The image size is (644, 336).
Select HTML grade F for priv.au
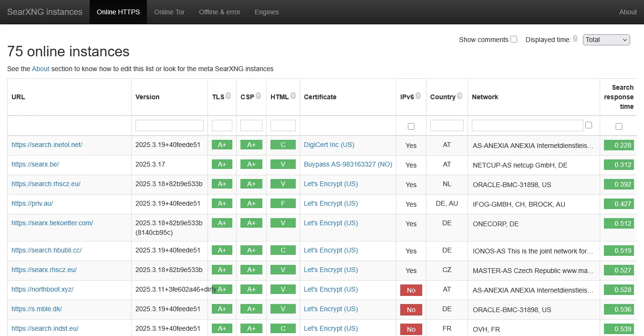[x=283, y=203]
